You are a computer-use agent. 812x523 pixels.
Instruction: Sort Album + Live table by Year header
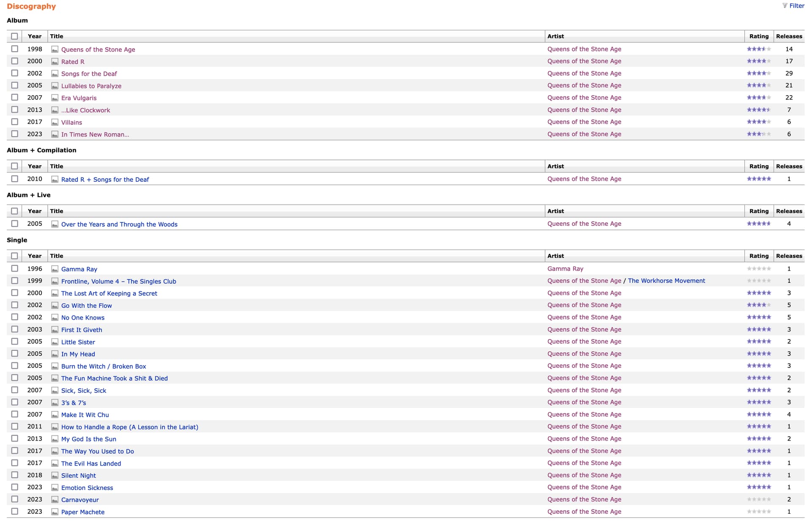(35, 211)
